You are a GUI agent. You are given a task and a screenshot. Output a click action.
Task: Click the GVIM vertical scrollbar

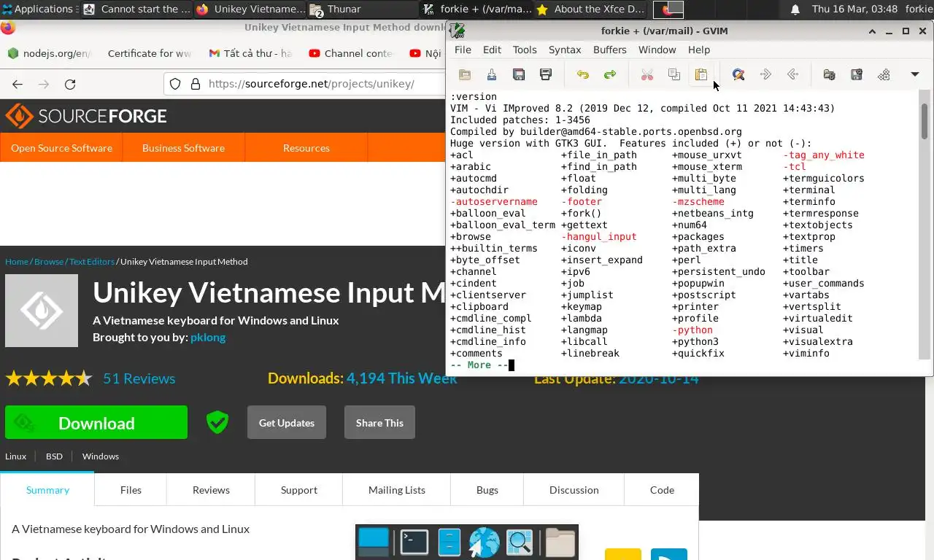(925, 121)
